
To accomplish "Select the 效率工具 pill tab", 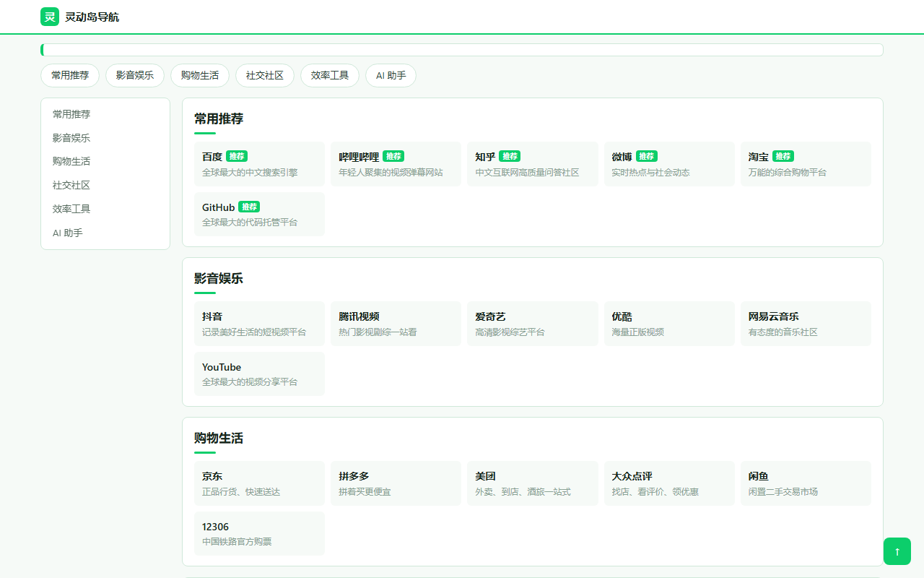I will pyautogui.click(x=330, y=75).
